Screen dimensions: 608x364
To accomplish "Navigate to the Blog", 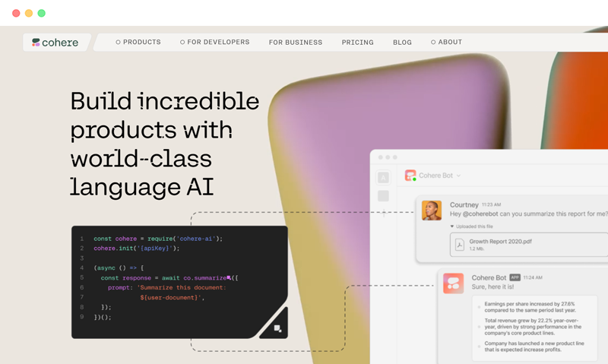I will click(402, 43).
